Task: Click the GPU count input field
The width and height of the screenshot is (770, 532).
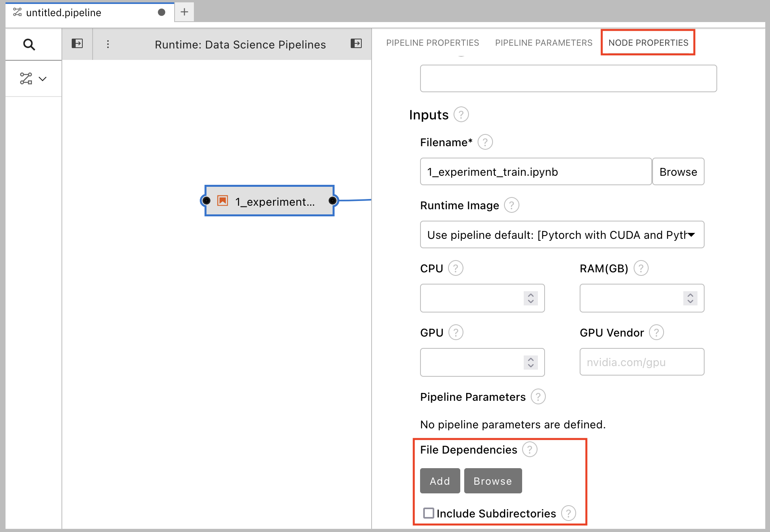Action: [482, 363]
